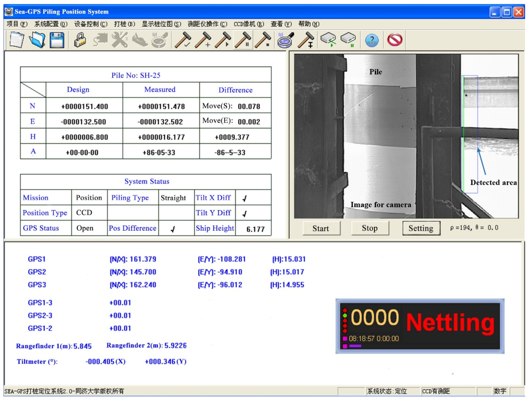Click the GPS3 (H):14.955 reading
Viewport: 532px width, 401px height.
pyautogui.click(x=287, y=285)
